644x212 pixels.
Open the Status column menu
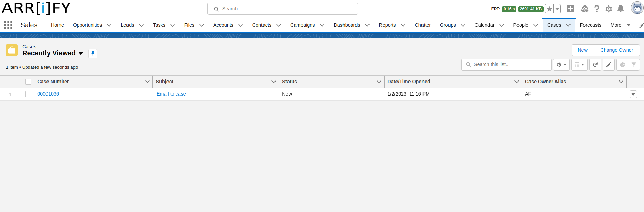pos(379,82)
